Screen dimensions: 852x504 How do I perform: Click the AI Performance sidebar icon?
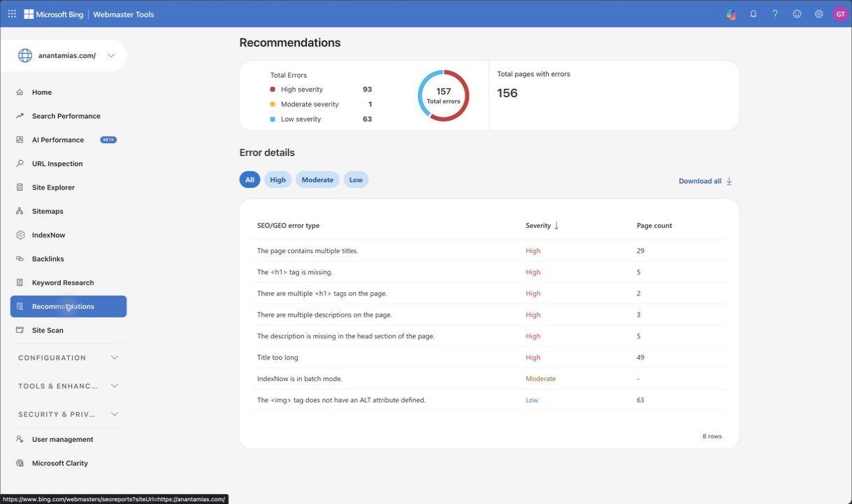pyautogui.click(x=20, y=140)
